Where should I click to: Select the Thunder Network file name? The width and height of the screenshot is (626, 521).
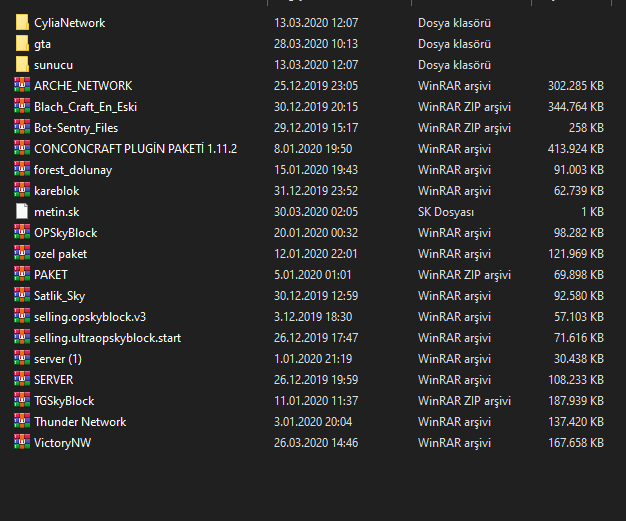pos(80,422)
